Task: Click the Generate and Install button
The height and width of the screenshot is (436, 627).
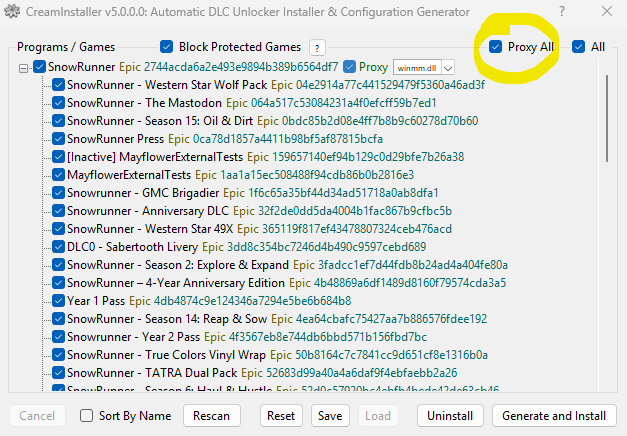Action: click(554, 416)
